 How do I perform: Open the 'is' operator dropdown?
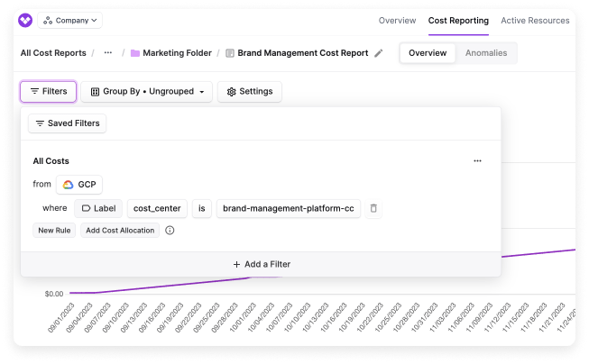coord(202,208)
